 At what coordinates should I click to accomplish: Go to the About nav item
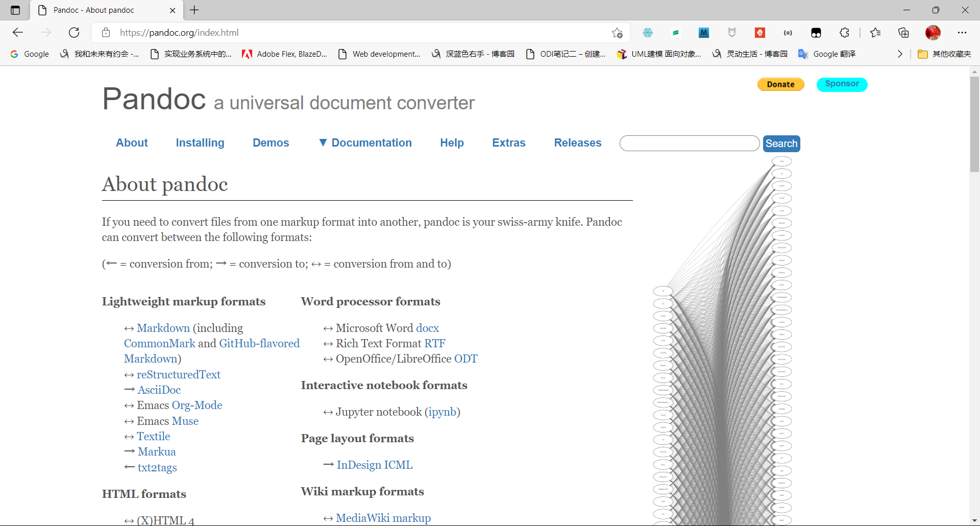pyautogui.click(x=132, y=143)
